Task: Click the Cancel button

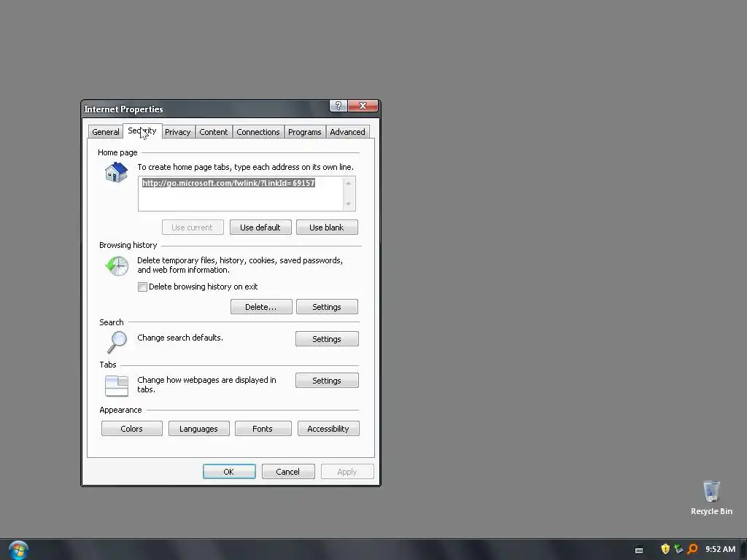Action: point(288,472)
